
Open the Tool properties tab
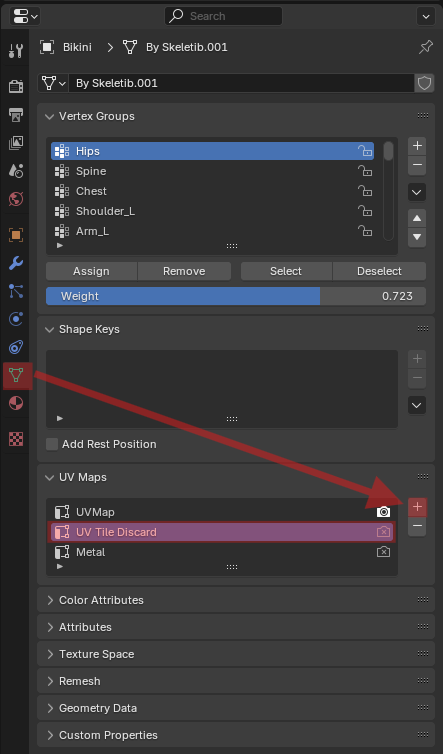[16, 50]
